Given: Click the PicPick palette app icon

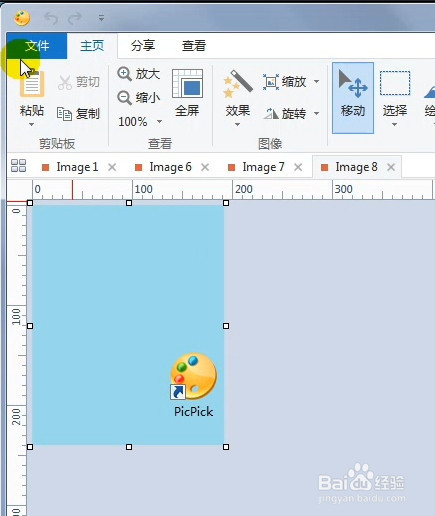Looking at the screenshot, I should pyautogui.click(x=22, y=18).
